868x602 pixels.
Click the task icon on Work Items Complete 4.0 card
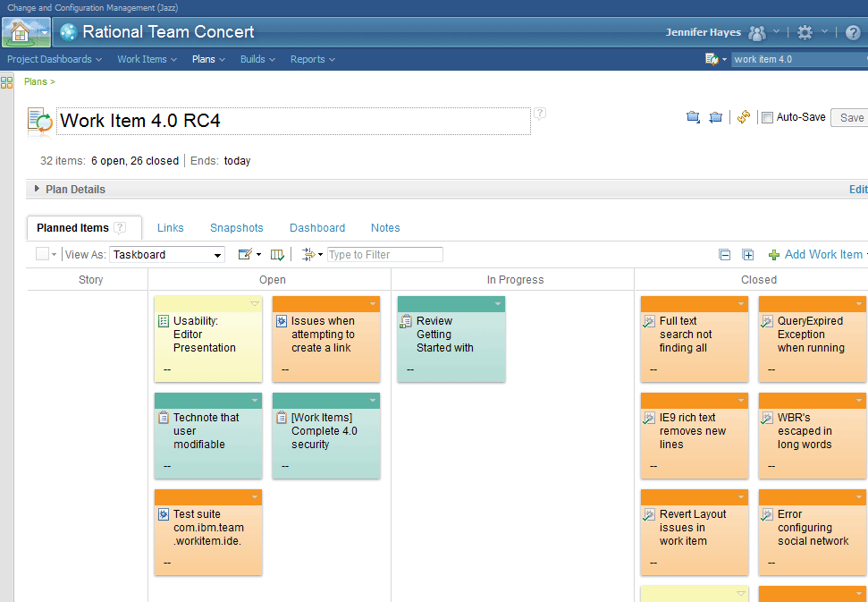pyautogui.click(x=282, y=417)
